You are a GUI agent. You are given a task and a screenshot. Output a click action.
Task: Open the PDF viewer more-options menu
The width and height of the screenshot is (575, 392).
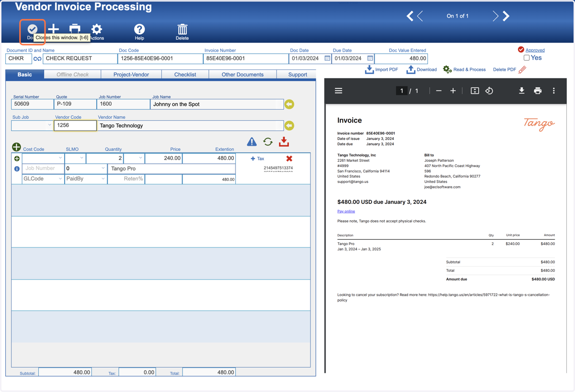(x=554, y=90)
